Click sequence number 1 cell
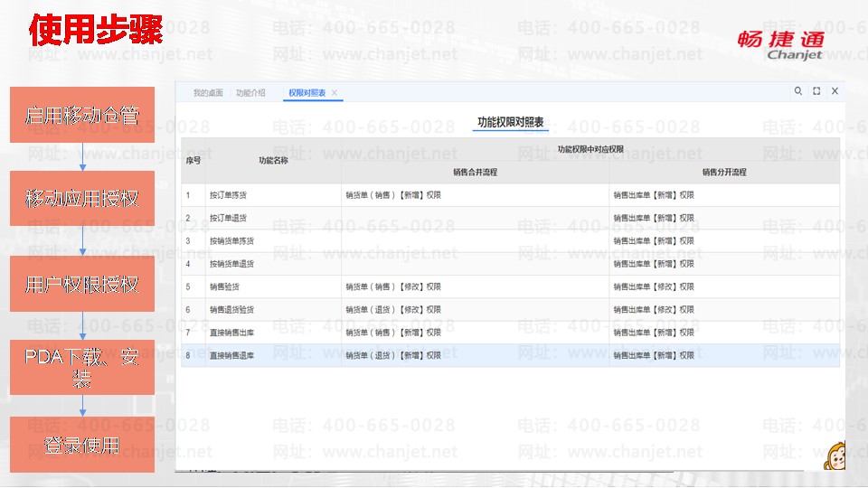 [x=193, y=195]
